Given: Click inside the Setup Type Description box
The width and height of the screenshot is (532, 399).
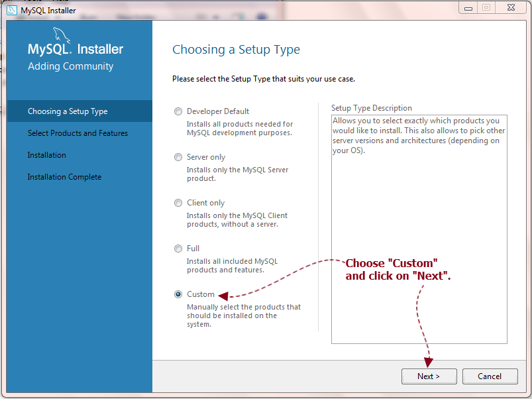Looking at the screenshot, I should point(419,229).
